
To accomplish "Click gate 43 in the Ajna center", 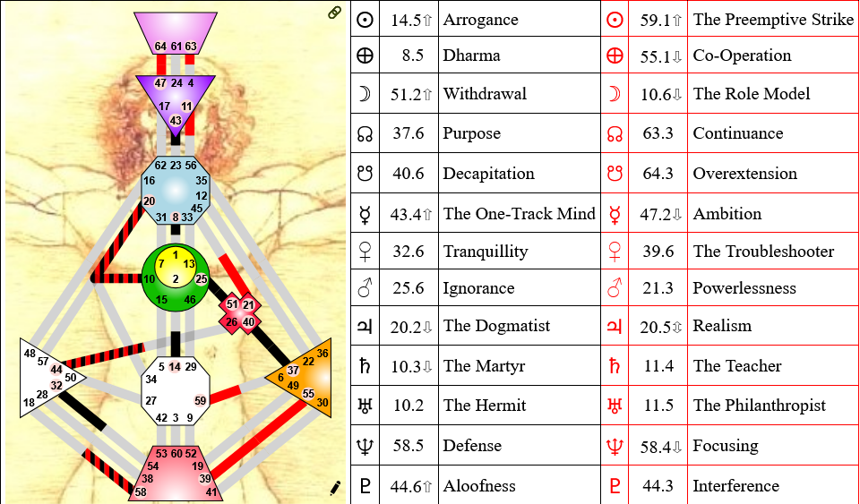I will 176,121.
